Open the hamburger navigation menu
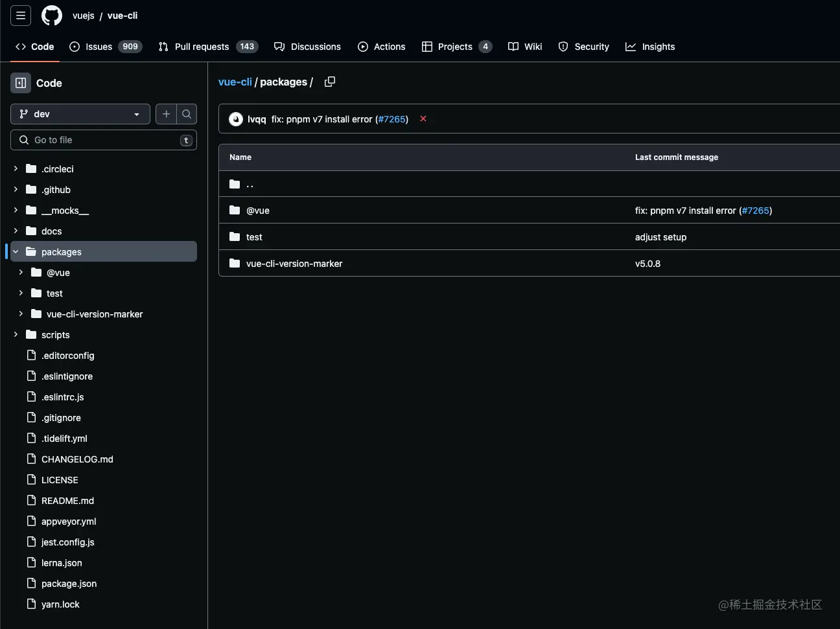This screenshot has height=629, width=840. pyautogui.click(x=21, y=16)
